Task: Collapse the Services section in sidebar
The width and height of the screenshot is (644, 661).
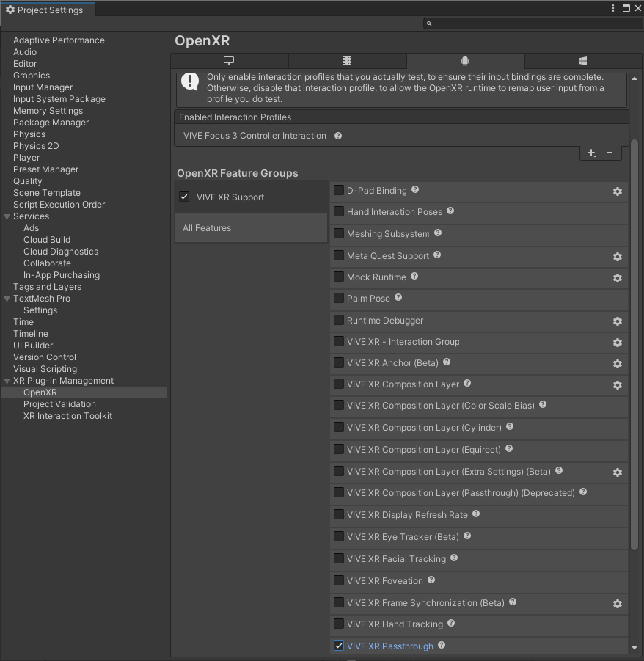Action: (7, 216)
